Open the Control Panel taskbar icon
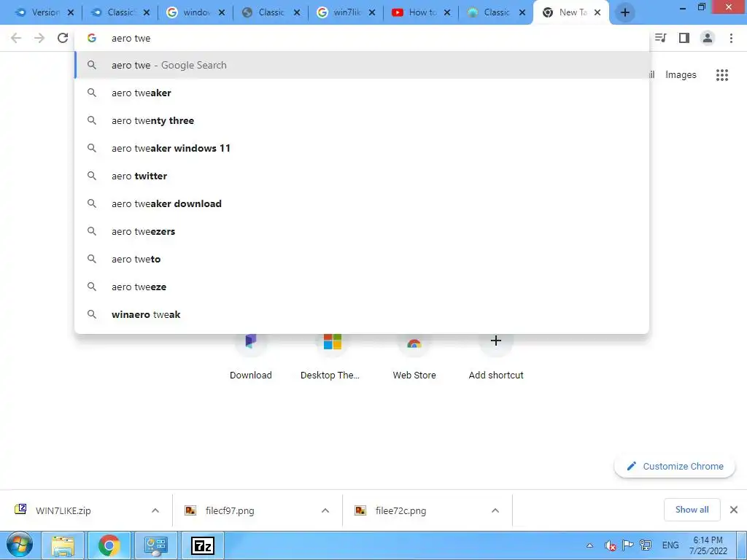Image resolution: width=747 pixels, height=560 pixels. pyautogui.click(x=156, y=545)
